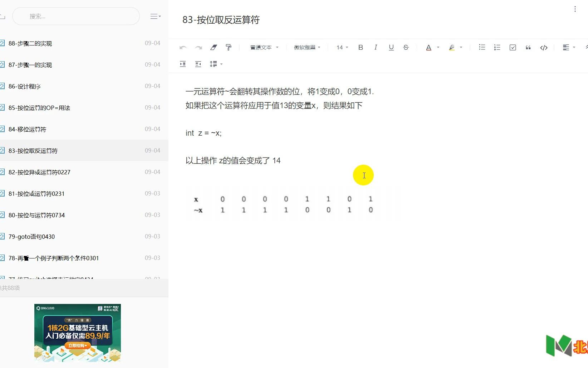This screenshot has height=368, width=588.
Task: Insert a bulleted list
Action: coord(482,47)
